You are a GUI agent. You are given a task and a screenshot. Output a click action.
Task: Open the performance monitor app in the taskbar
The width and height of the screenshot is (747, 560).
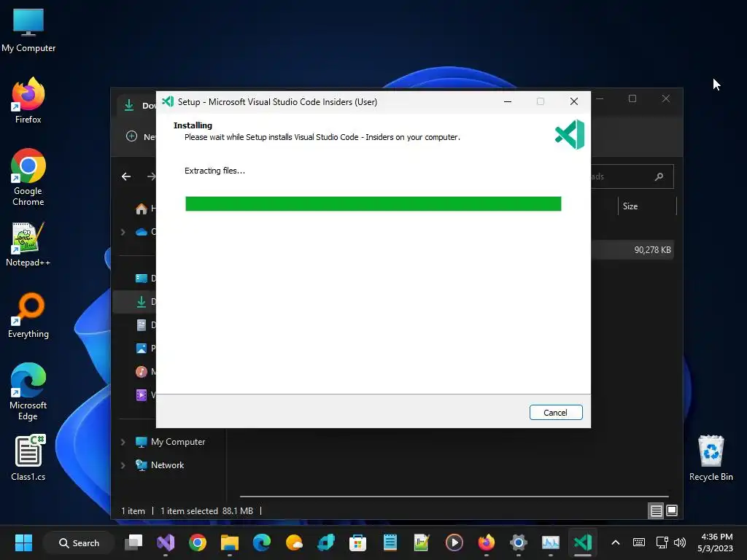(550, 542)
